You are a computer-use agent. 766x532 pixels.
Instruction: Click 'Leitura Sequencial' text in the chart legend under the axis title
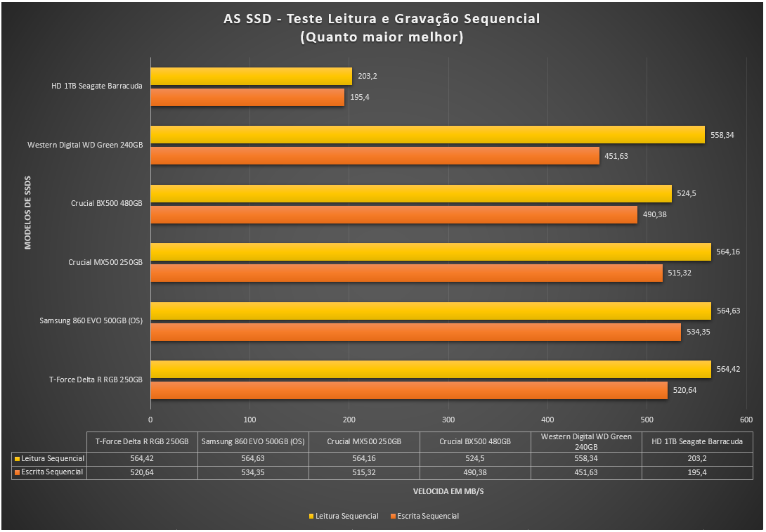click(x=347, y=517)
